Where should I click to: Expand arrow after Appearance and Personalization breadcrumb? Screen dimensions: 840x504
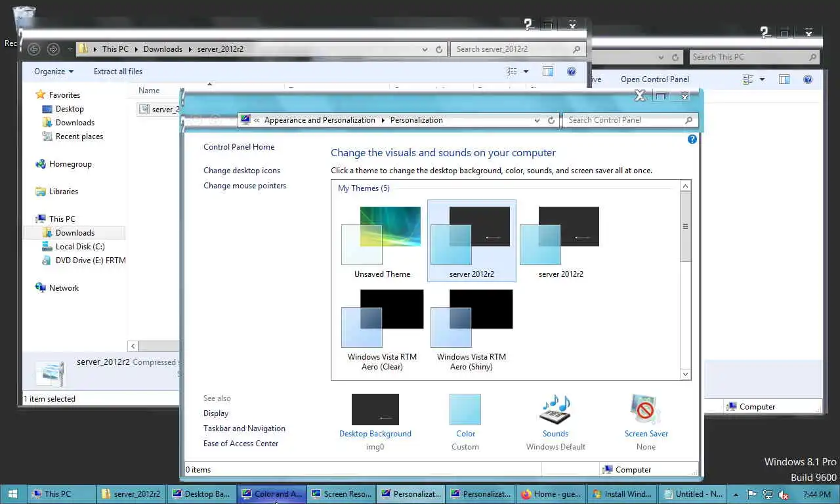[x=383, y=120]
